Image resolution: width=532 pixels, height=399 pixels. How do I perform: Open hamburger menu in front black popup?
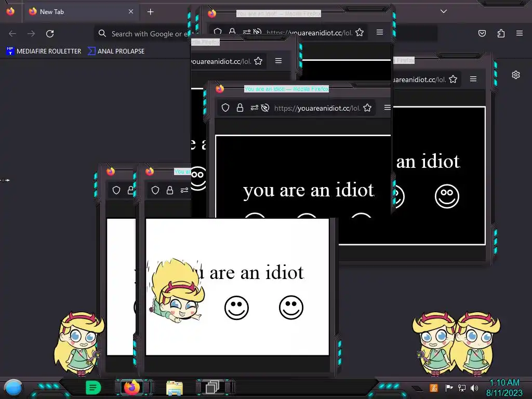coord(387,108)
